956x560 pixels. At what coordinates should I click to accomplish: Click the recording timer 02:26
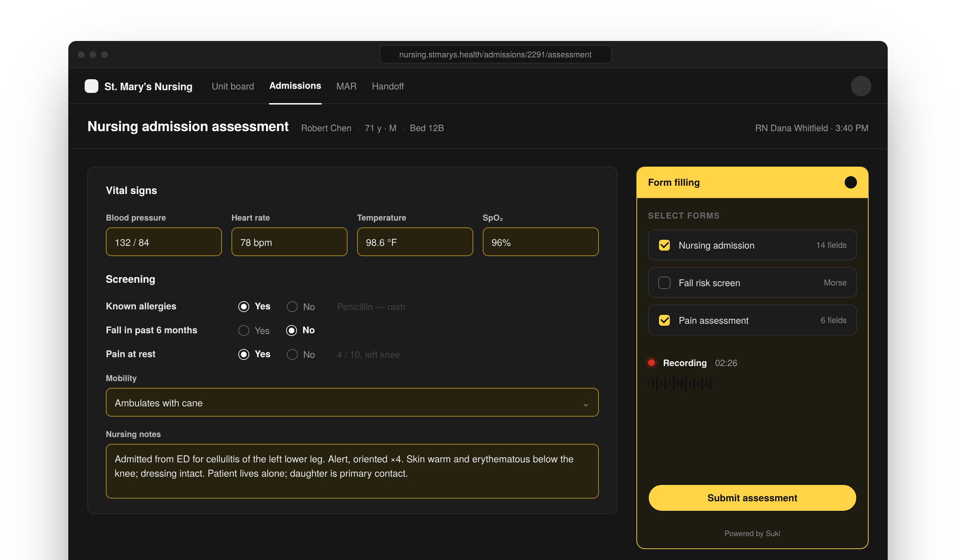coord(726,363)
